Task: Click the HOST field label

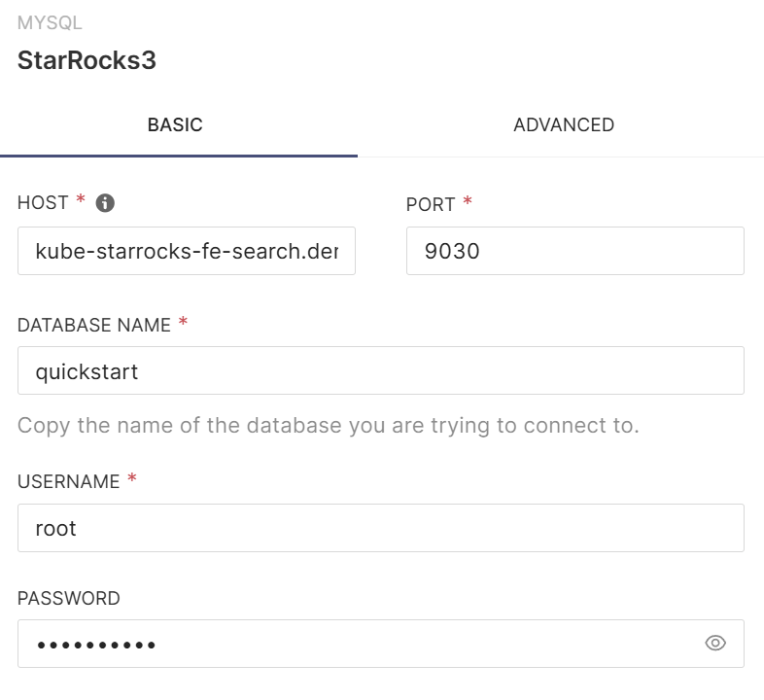Action: click(43, 203)
